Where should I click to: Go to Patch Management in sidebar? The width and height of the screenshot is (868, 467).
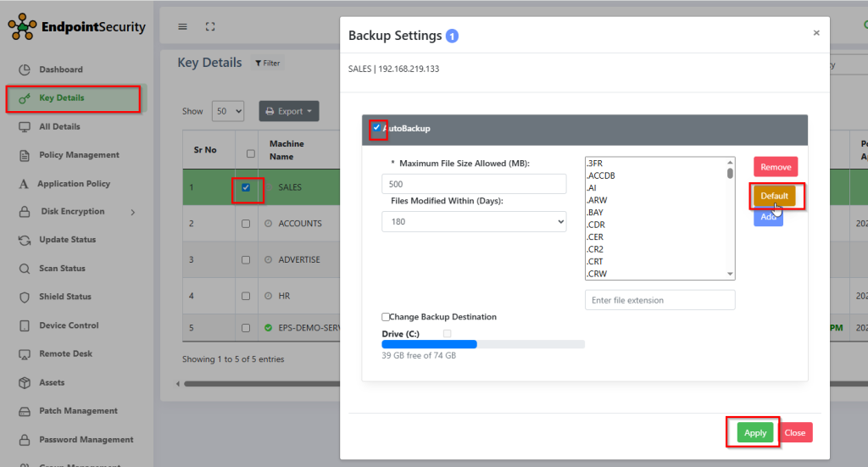(x=78, y=411)
